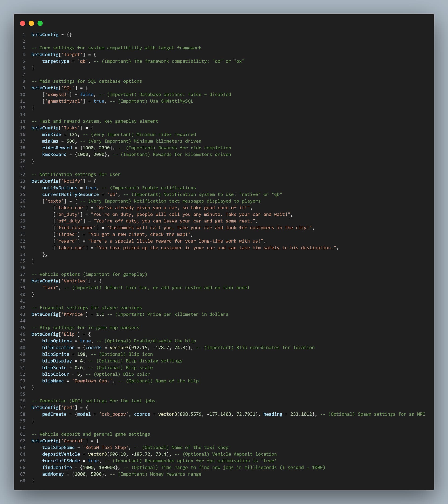
Task: Click the yellow minimize window dot
Action: tap(31, 23)
